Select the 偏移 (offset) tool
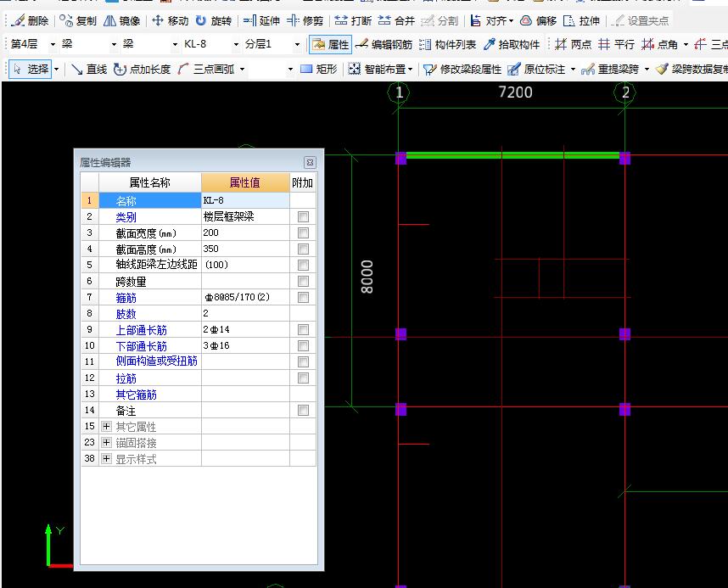This screenshot has height=588, width=728. tap(539, 20)
